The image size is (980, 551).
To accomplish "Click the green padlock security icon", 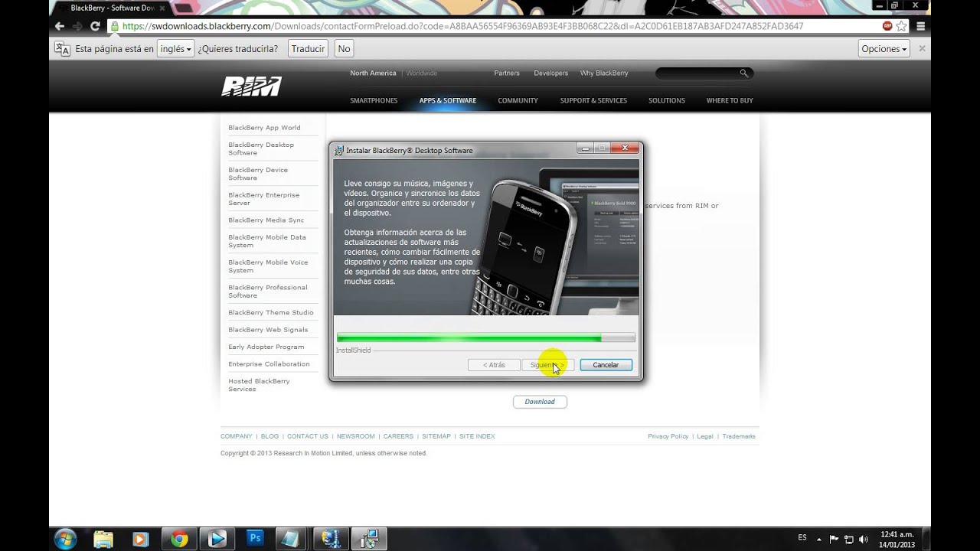I will point(115,26).
